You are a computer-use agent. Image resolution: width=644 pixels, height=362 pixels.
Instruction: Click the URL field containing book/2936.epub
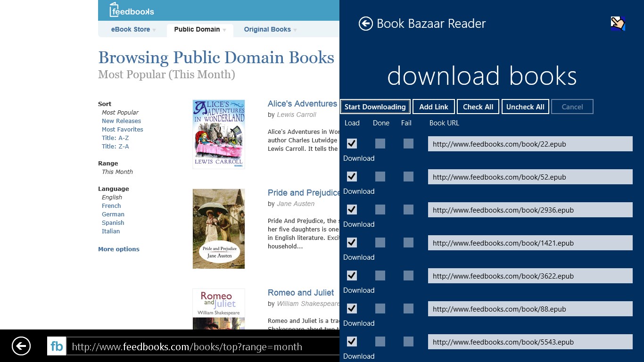click(x=530, y=210)
